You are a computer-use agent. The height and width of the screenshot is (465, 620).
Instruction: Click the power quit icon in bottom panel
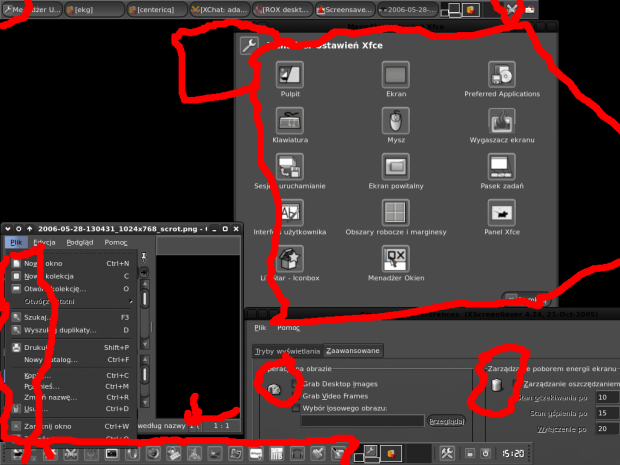tap(486, 454)
